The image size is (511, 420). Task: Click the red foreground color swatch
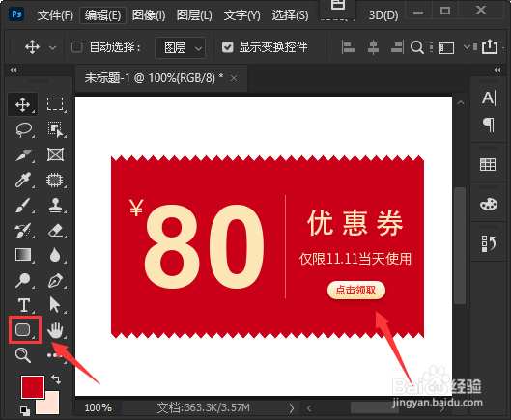point(33,387)
